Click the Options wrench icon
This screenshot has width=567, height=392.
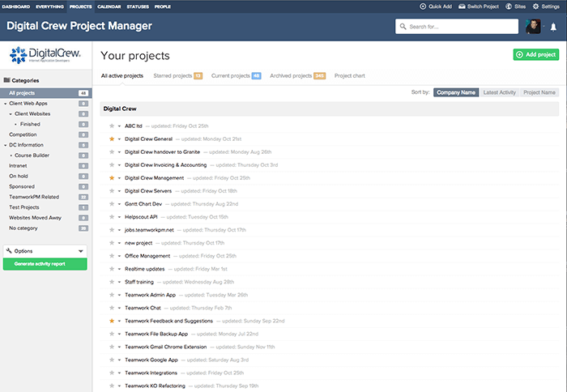pyautogui.click(x=9, y=250)
